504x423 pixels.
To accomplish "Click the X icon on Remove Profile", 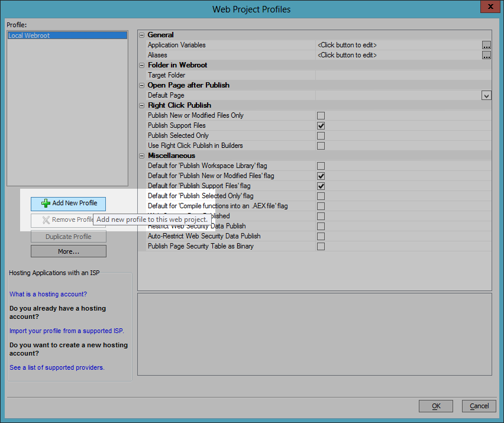I will (46, 220).
